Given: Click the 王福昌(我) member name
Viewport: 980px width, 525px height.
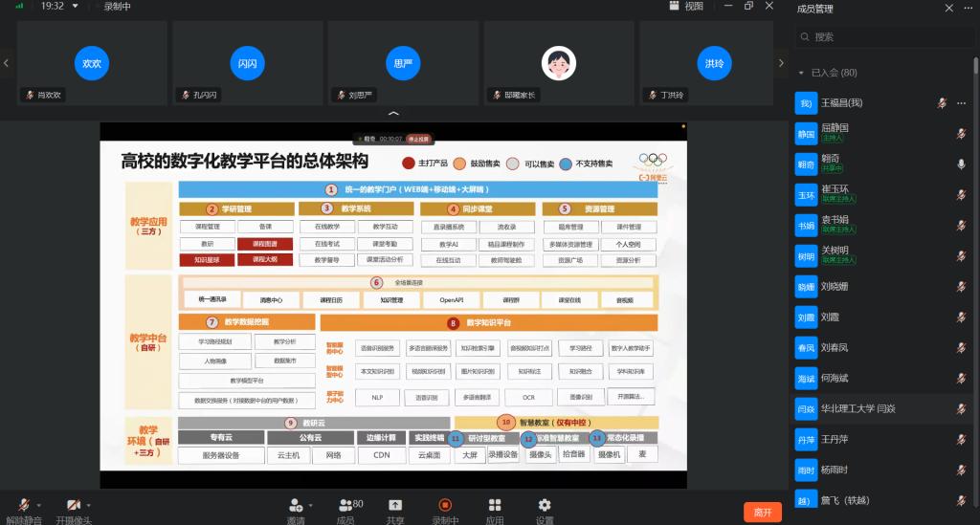Looking at the screenshot, I should click(x=841, y=103).
